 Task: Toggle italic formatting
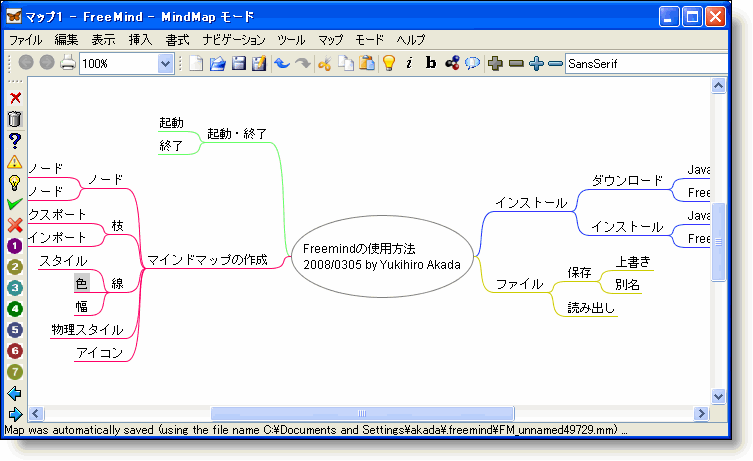tap(409, 63)
